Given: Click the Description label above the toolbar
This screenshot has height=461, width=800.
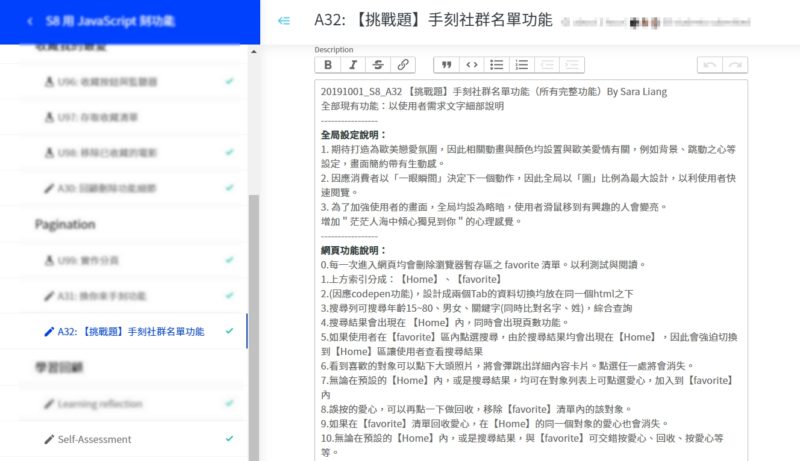Looking at the screenshot, I should [x=334, y=49].
